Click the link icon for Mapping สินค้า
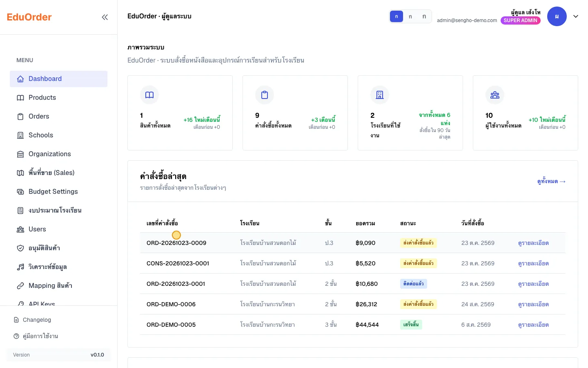 coord(20,286)
